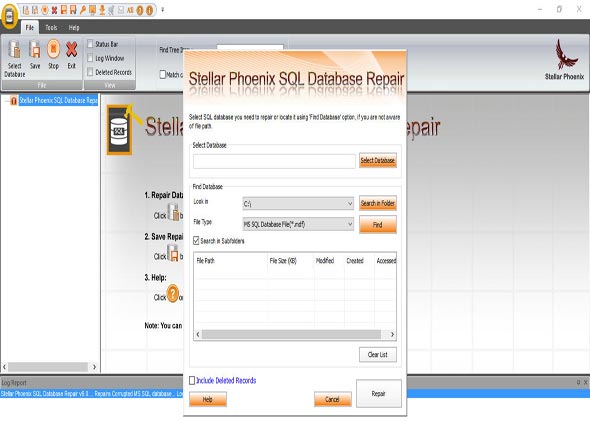The height and width of the screenshot is (421, 590).
Task: Click the round application menu orb
Action: (x=9, y=16)
